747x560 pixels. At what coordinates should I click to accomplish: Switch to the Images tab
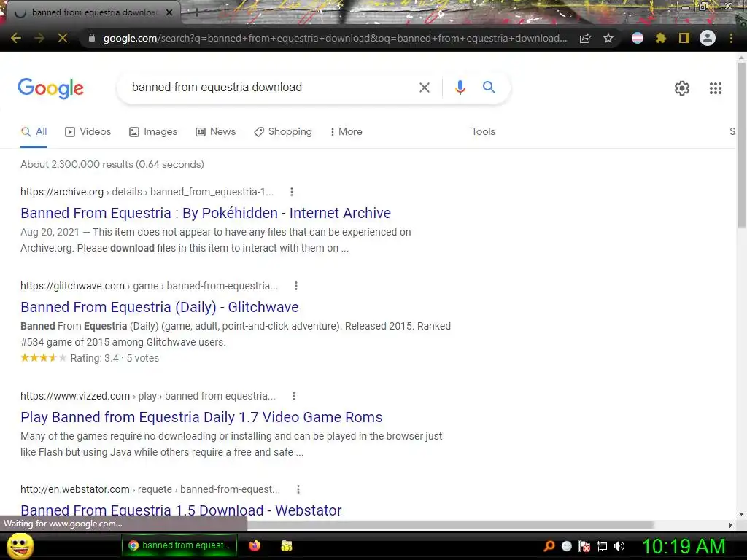153,132
